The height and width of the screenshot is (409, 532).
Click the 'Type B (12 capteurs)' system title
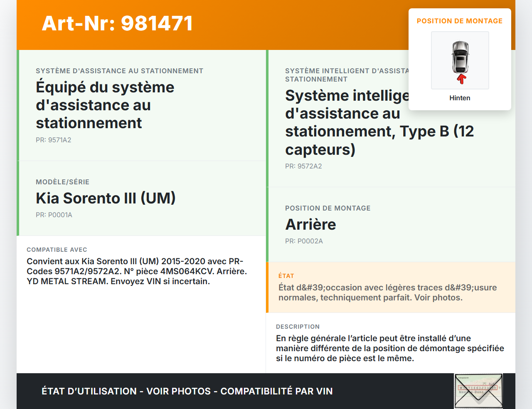(x=379, y=131)
